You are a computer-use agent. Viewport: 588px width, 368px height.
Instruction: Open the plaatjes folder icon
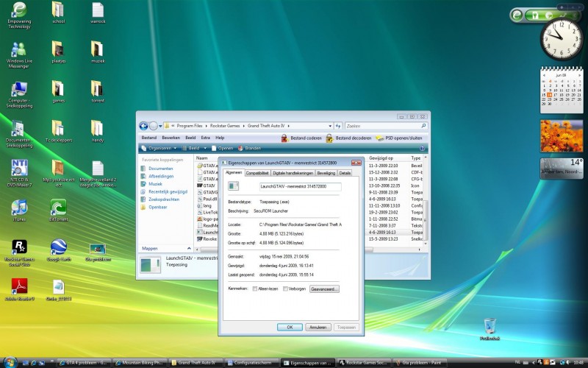(x=58, y=52)
